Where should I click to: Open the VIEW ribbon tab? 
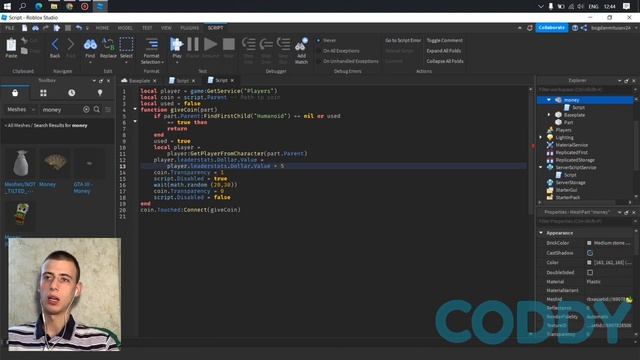click(166, 28)
